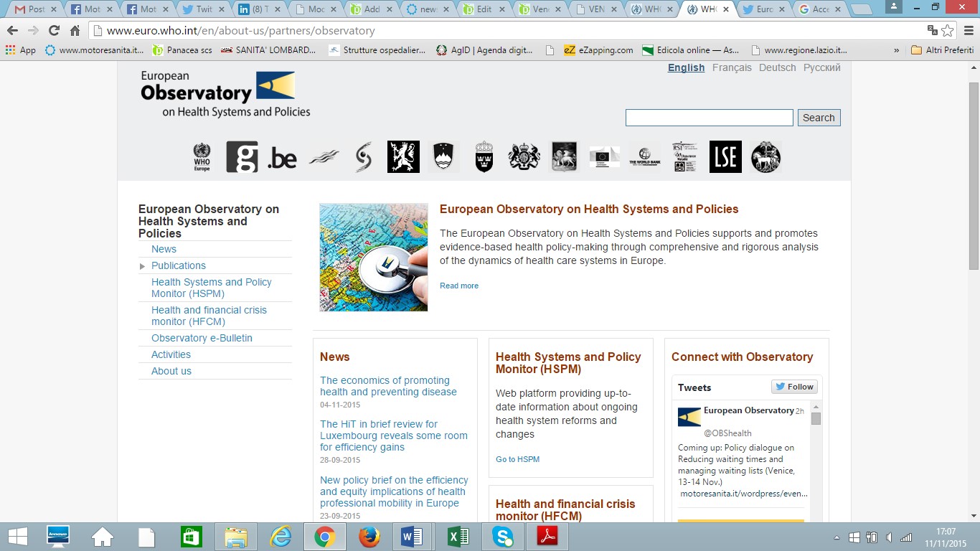Open Observatory e-Bulletin in sidebar
Image resolution: width=980 pixels, height=551 pixels.
(202, 338)
